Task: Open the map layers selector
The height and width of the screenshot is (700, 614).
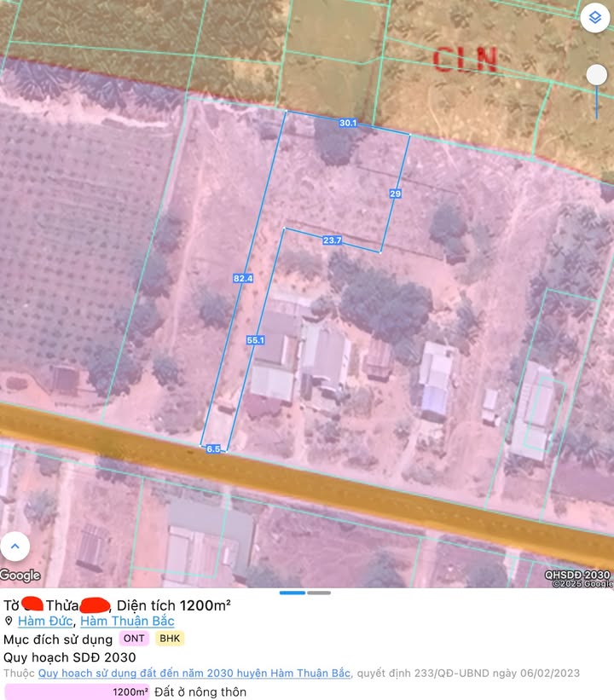Action: click(594, 18)
